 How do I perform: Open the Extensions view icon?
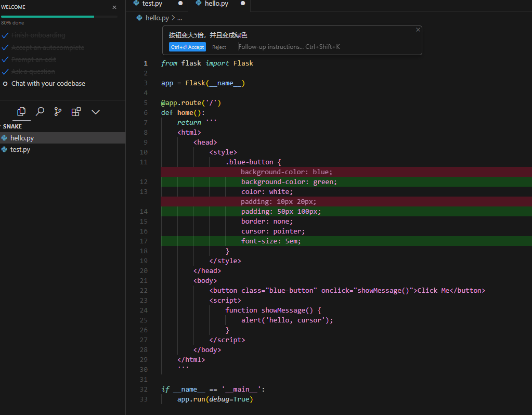click(76, 112)
